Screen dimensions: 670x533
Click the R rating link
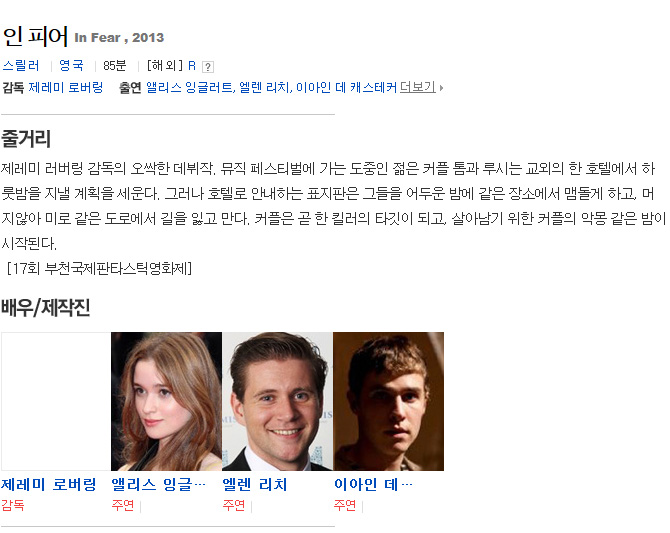click(x=192, y=66)
